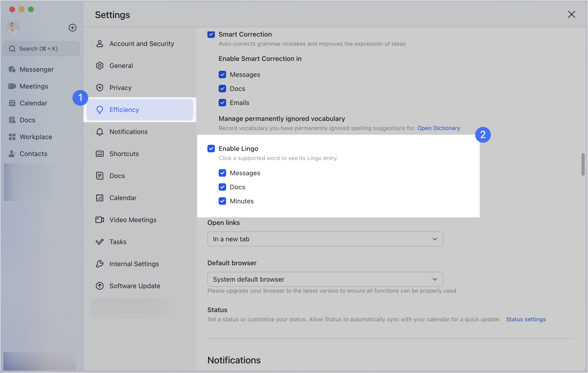Click the Privacy shield icon
Screen dimensions: 588x373
[x=100, y=88]
